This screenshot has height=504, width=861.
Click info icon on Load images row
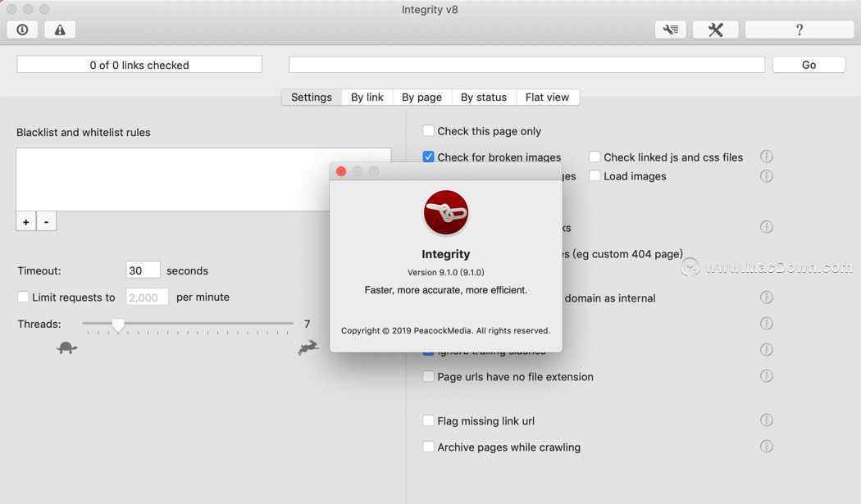pyautogui.click(x=766, y=175)
